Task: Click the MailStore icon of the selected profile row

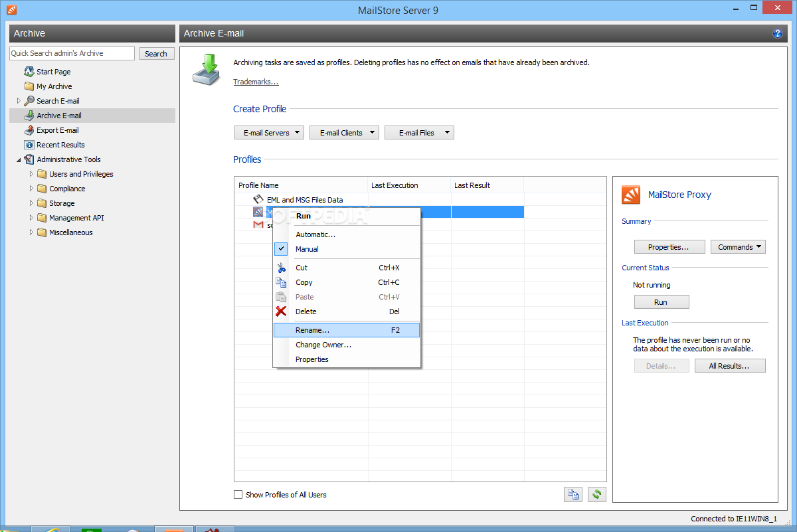Action: 258,212
